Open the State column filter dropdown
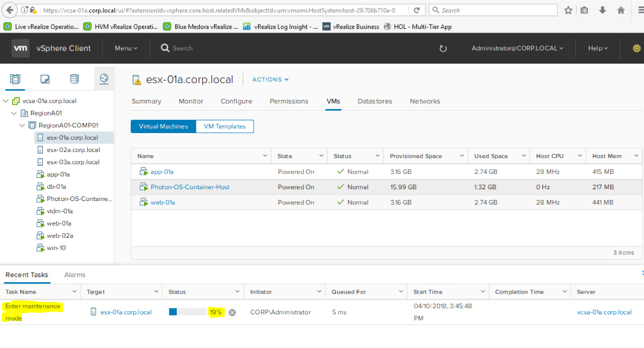This screenshot has height=348, width=644. click(321, 156)
